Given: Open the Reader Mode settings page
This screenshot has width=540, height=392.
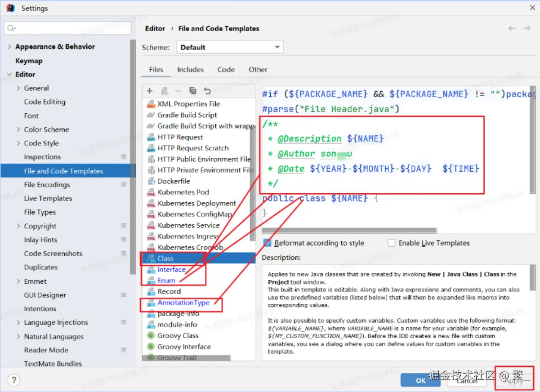Looking at the screenshot, I should [46, 350].
